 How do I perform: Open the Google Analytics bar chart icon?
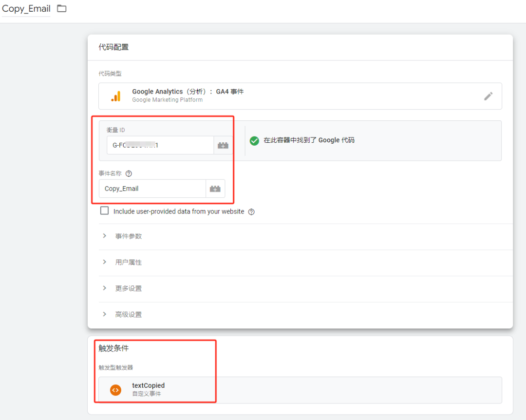[116, 96]
